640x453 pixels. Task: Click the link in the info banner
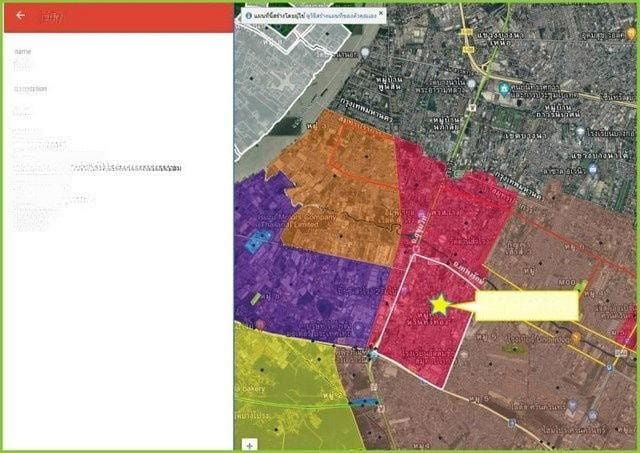coord(347,16)
